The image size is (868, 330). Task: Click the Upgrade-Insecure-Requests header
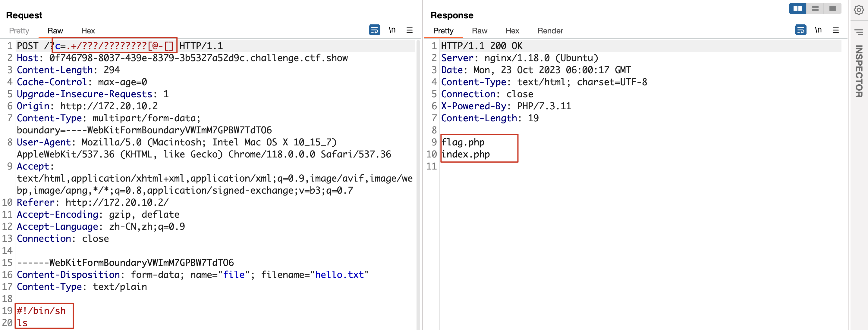(x=93, y=94)
